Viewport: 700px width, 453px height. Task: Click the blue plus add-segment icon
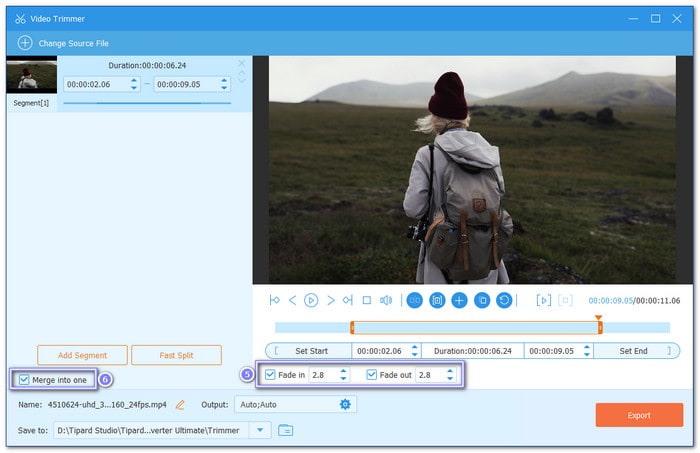459,300
